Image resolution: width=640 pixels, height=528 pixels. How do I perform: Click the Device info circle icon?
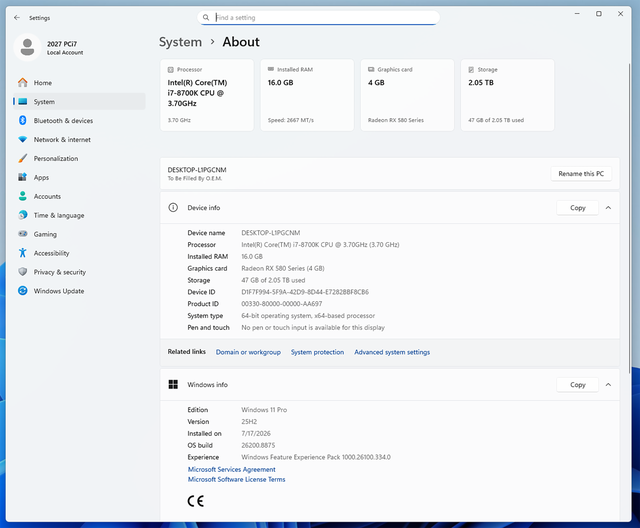coord(173,208)
